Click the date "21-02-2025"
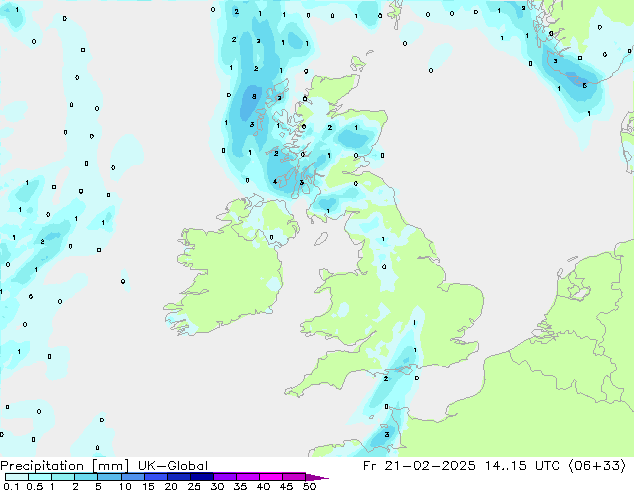 430,466
